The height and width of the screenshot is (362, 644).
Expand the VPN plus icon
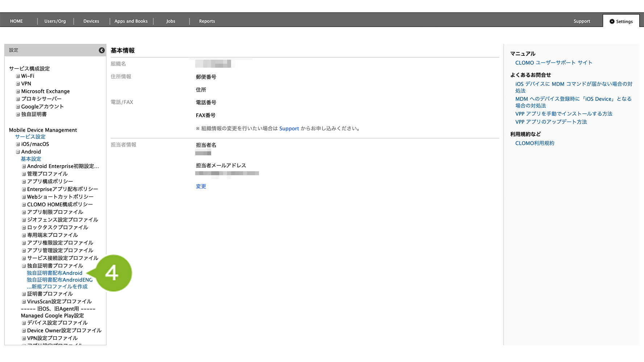coord(18,84)
